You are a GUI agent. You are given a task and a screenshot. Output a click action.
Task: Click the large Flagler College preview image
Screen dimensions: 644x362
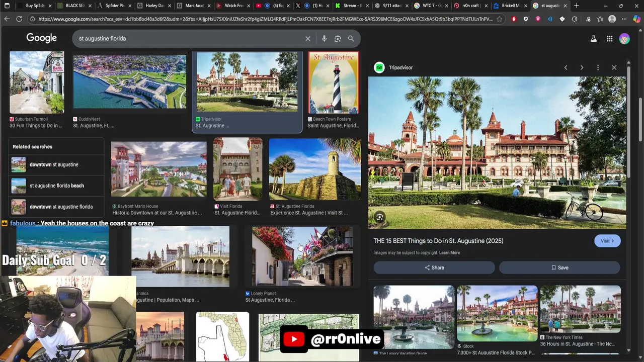pos(497,152)
